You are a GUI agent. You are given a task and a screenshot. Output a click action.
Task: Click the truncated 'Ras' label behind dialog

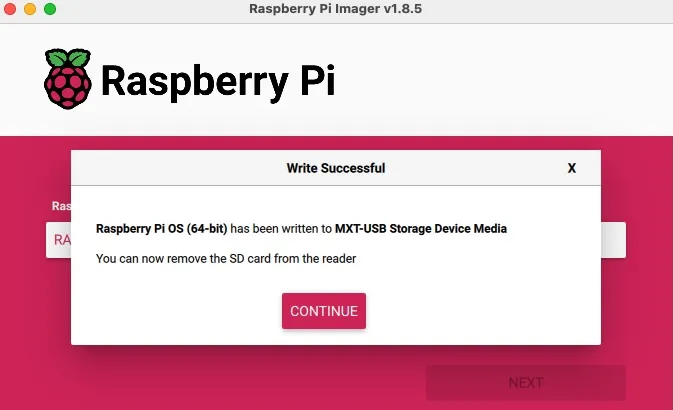(61, 206)
